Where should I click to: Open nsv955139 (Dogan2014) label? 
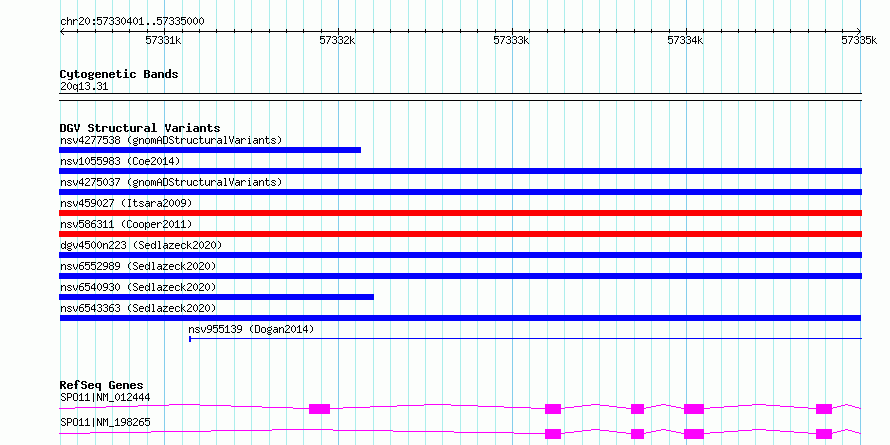[x=251, y=329]
